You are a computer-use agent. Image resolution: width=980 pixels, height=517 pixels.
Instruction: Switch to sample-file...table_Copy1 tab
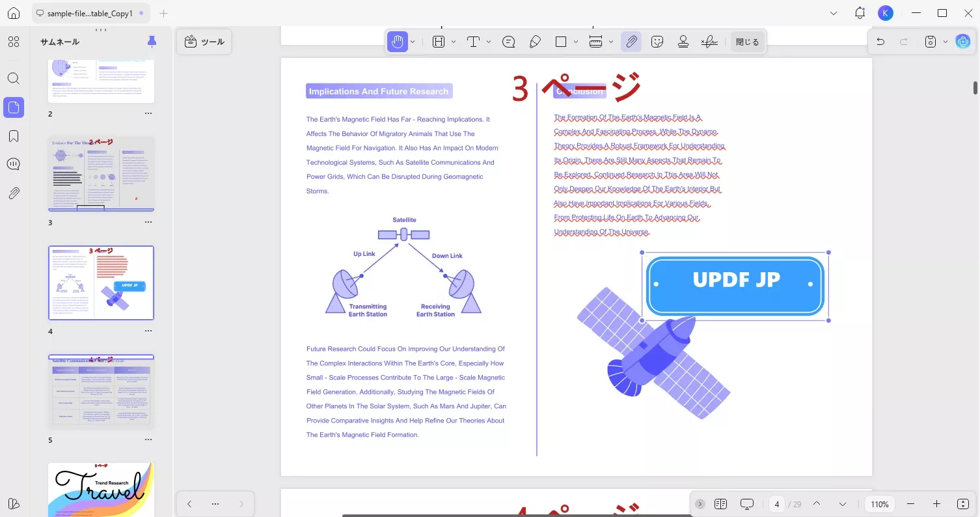[x=90, y=13]
